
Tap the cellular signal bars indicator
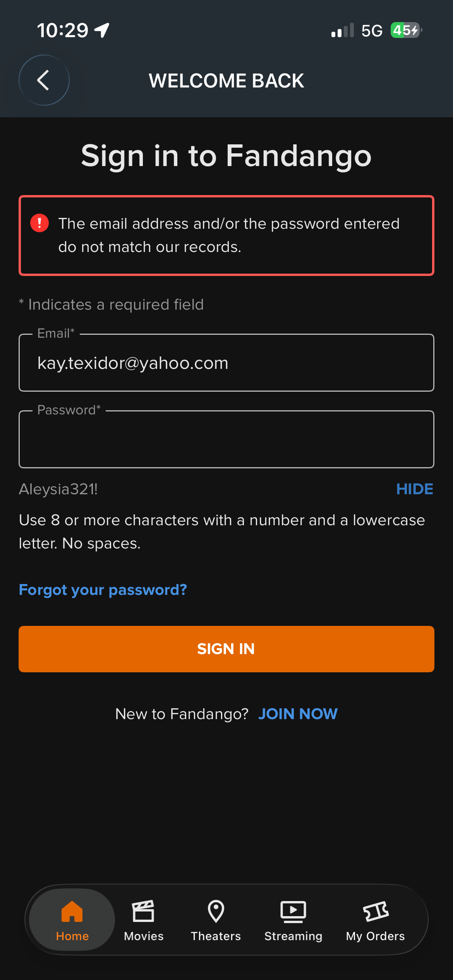click(343, 30)
